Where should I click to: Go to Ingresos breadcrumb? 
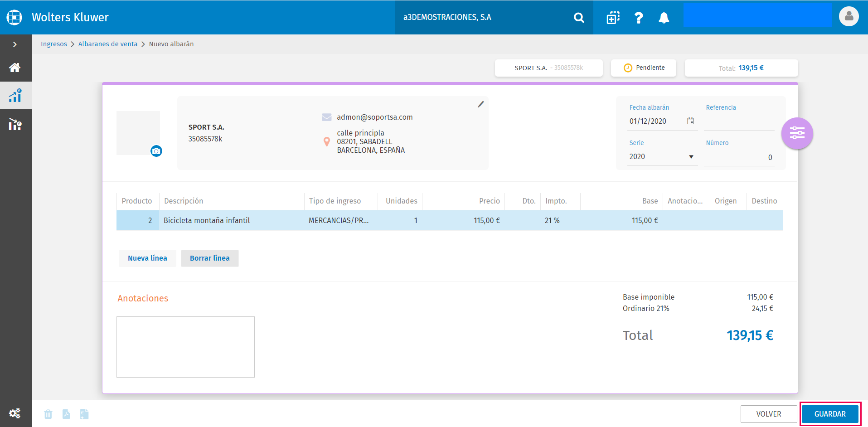click(54, 44)
